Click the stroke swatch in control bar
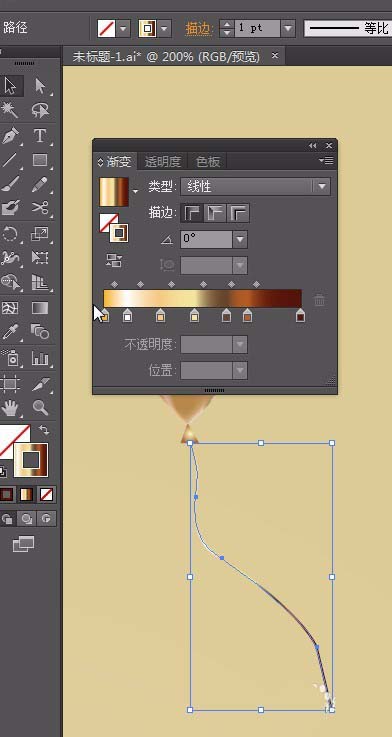Screen dimensions: 392x737 click(x=147, y=28)
